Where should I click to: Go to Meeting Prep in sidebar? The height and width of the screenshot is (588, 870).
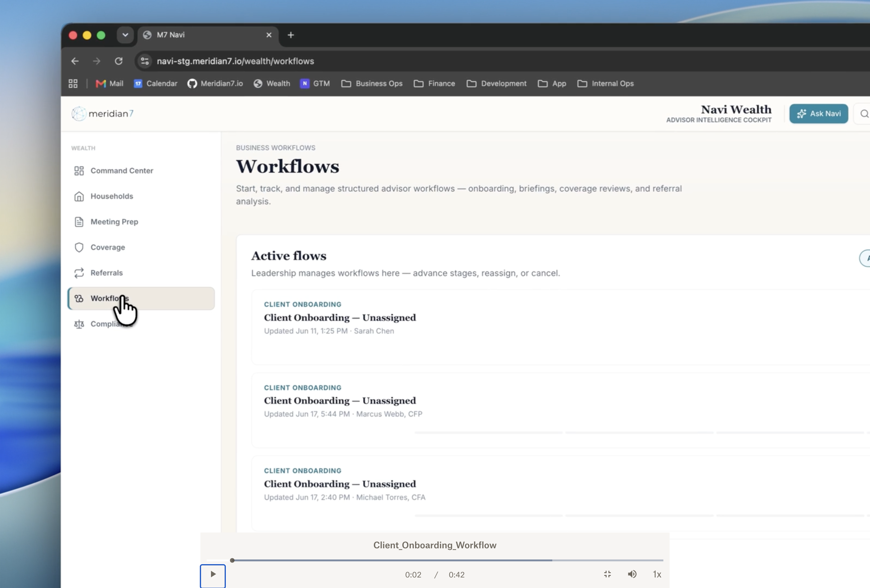(141, 221)
